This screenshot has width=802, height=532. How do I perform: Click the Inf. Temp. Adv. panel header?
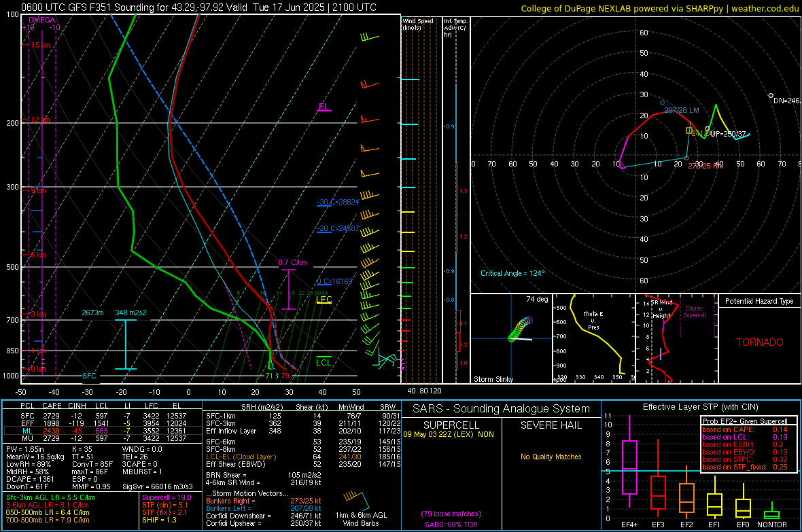(x=455, y=28)
